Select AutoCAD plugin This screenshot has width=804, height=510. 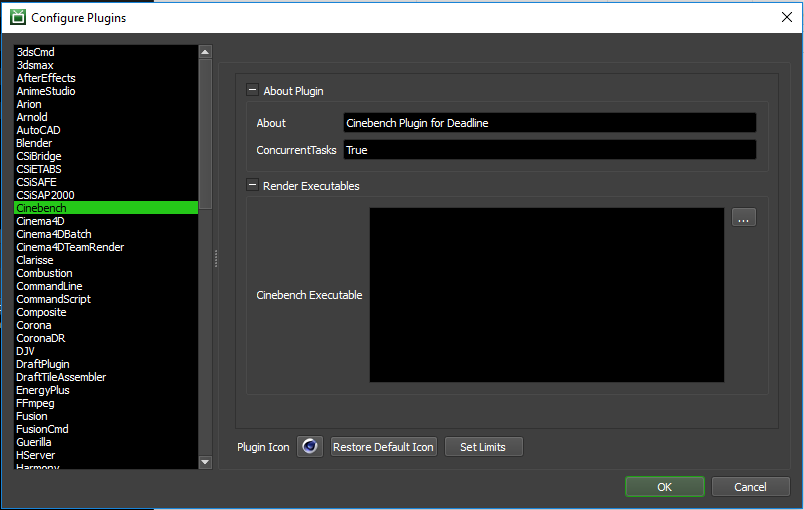[106, 130]
